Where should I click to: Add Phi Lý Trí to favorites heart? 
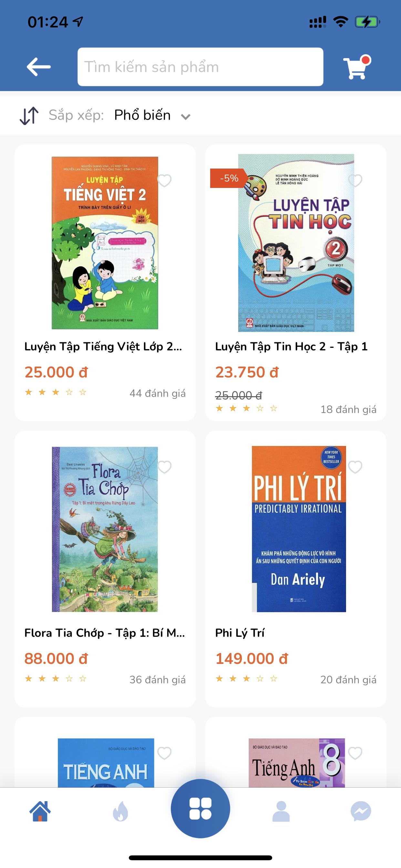[x=355, y=467]
